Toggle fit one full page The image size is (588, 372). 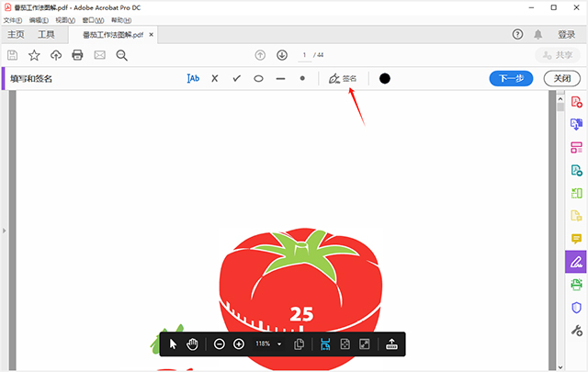coord(345,344)
